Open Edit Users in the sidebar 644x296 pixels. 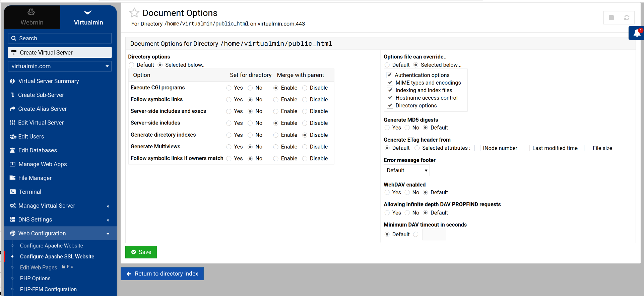click(x=31, y=137)
